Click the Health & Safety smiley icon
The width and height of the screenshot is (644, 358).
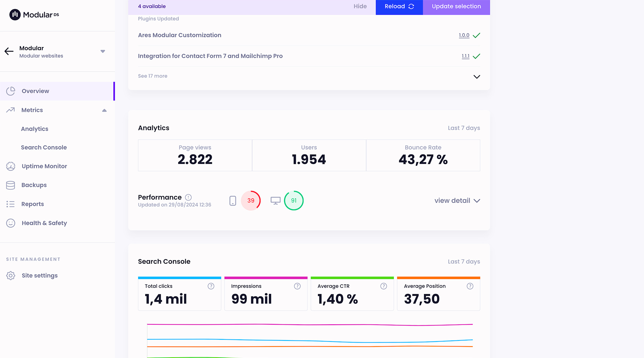[x=11, y=223]
